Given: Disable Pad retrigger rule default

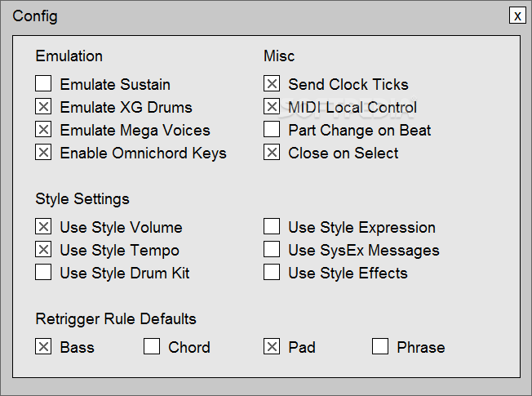Looking at the screenshot, I should click(272, 346).
